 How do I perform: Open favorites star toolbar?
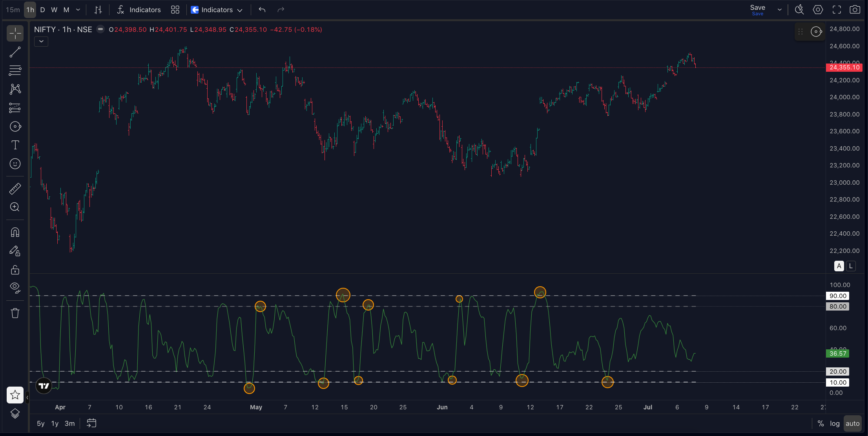point(15,395)
